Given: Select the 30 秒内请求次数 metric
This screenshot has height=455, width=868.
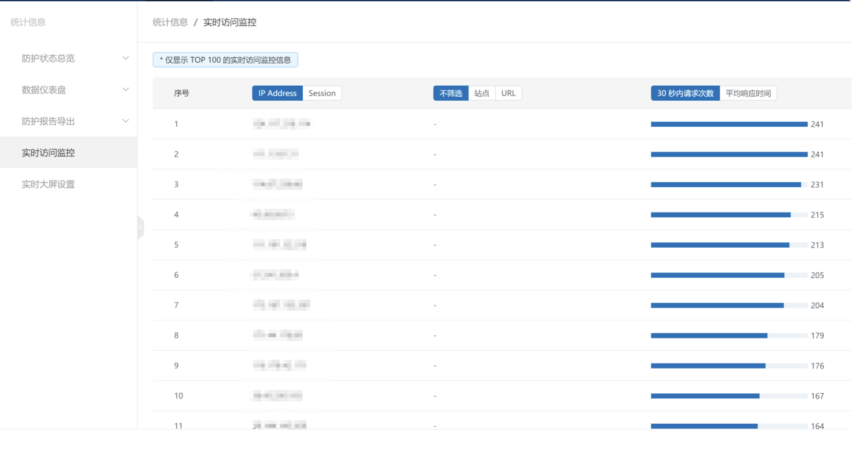Looking at the screenshot, I should point(685,93).
